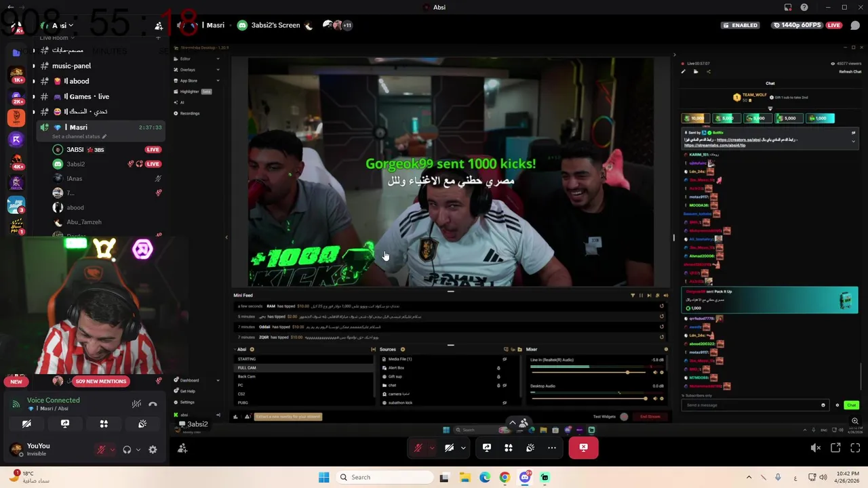Mute the Desktop Audio

[655, 398]
